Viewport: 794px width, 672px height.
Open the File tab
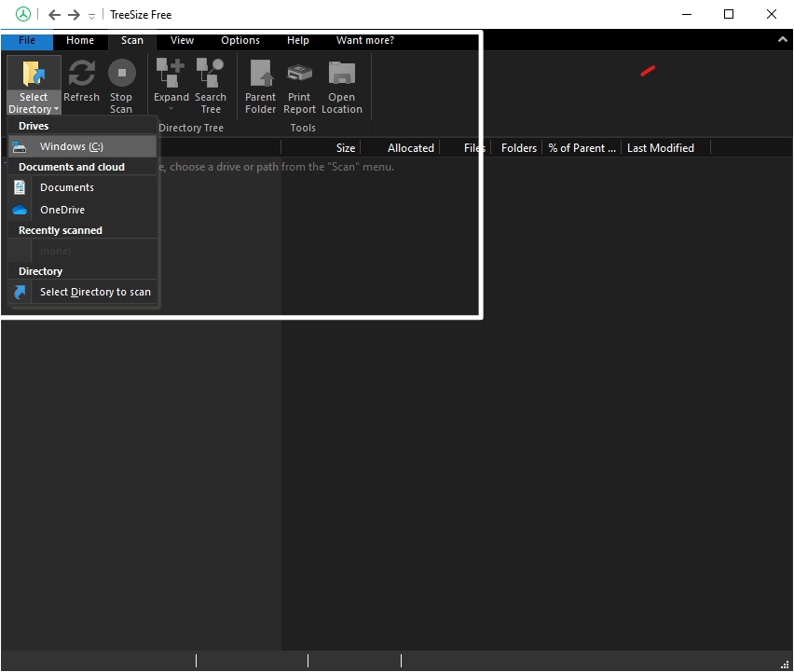[x=27, y=40]
